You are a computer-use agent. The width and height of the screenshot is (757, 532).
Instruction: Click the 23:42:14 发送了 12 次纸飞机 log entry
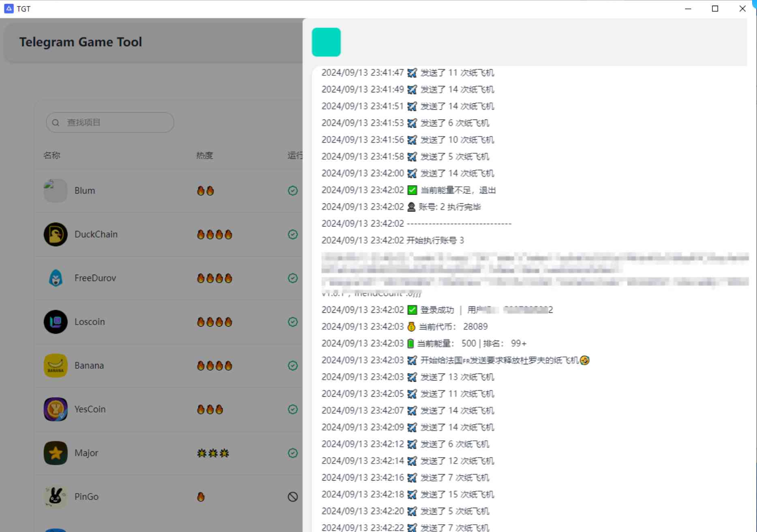point(408,461)
